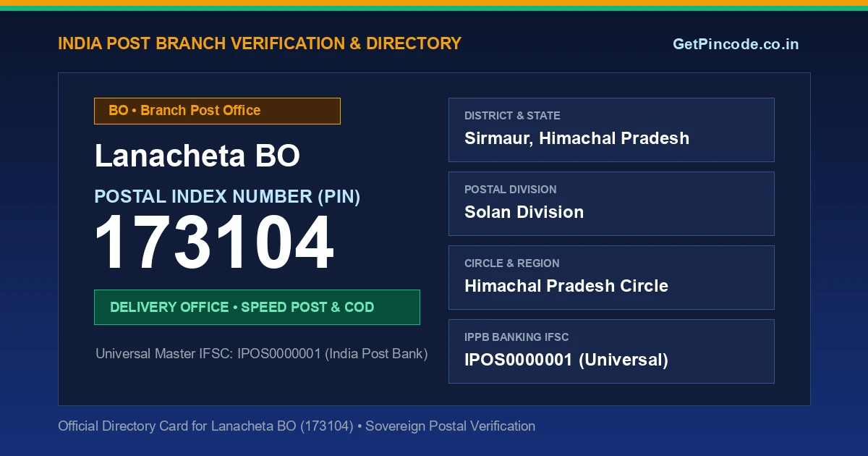Click the Circle & Region label
This screenshot has width=868, height=456.
tap(511, 263)
